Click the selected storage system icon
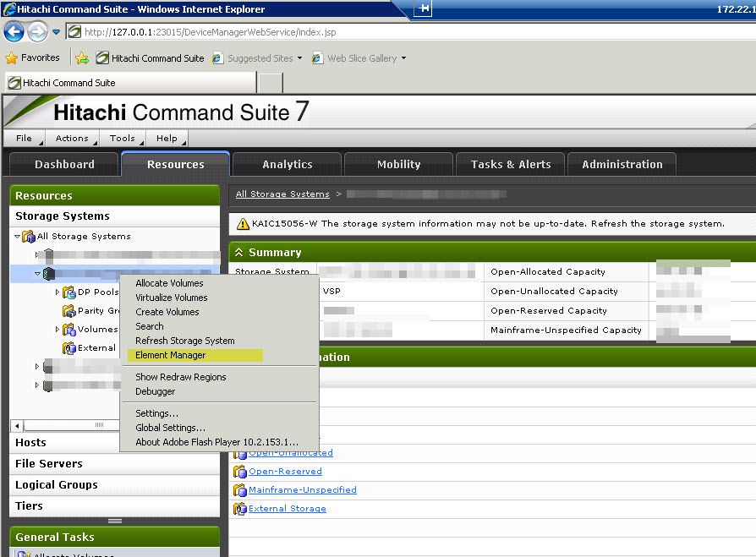This screenshot has height=557, width=756. (x=49, y=274)
